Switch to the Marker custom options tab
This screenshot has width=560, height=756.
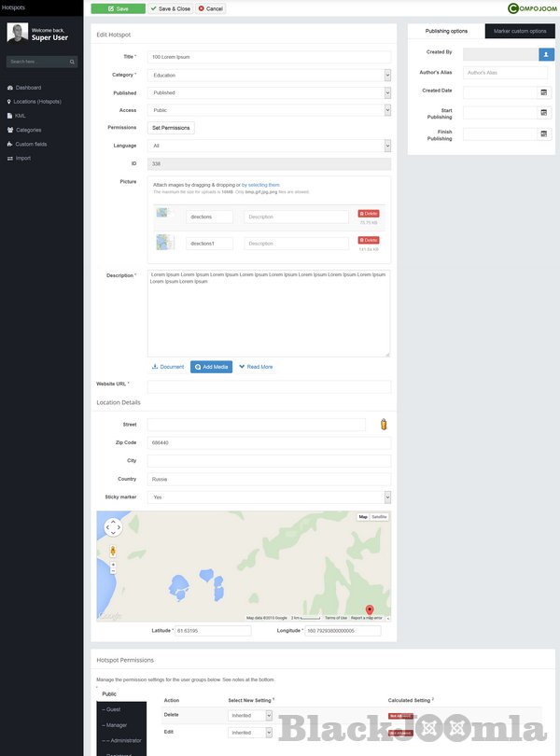(x=520, y=31)
